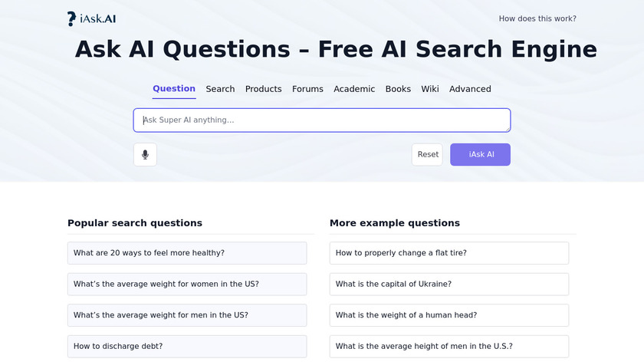Screen dimensions: 644x362
Task: Select average weight for women question
Action: 187,284
